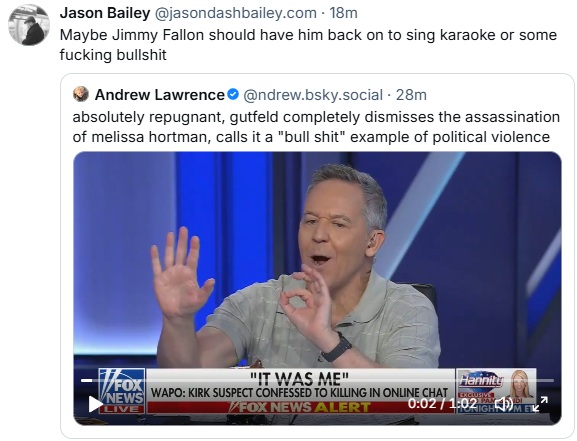Viewport: 577px width, 441px height.
Task: Click the 28m quoted post timestamp
Action: click(x=411, y=95)
